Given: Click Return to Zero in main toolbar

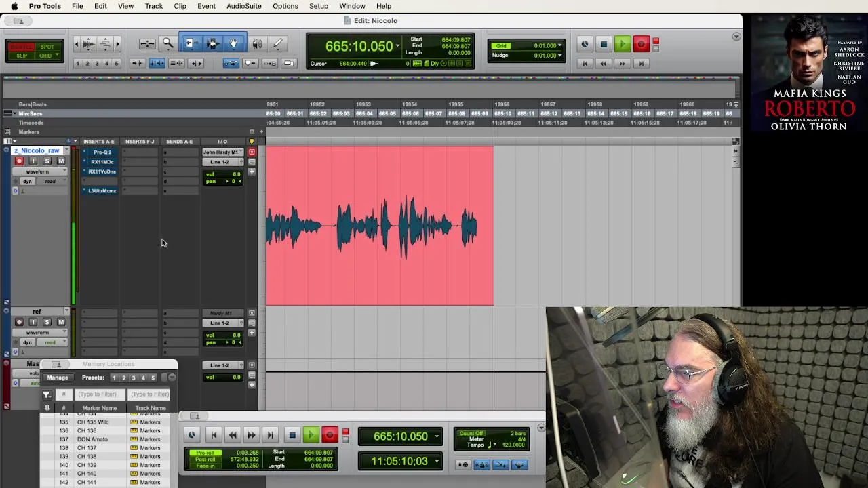Looking at the screenshot, I should tap(585, 63).
